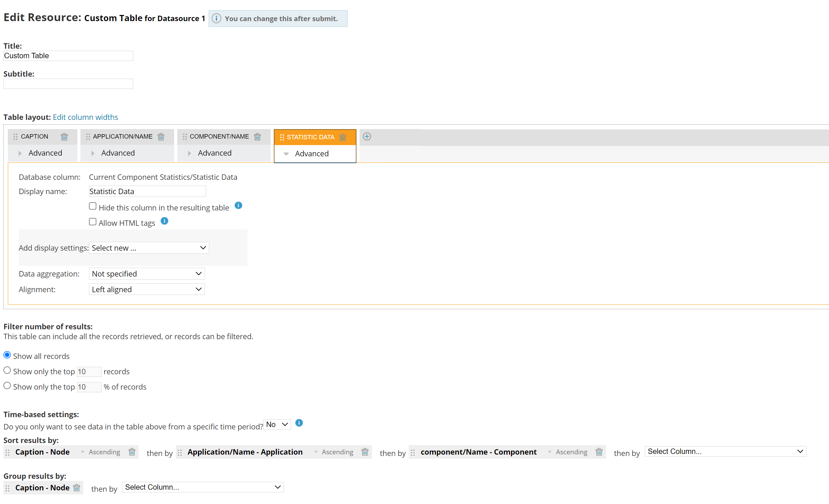Delete the COMPONENT/NAME column via trash icon

[x=257, y=137]
